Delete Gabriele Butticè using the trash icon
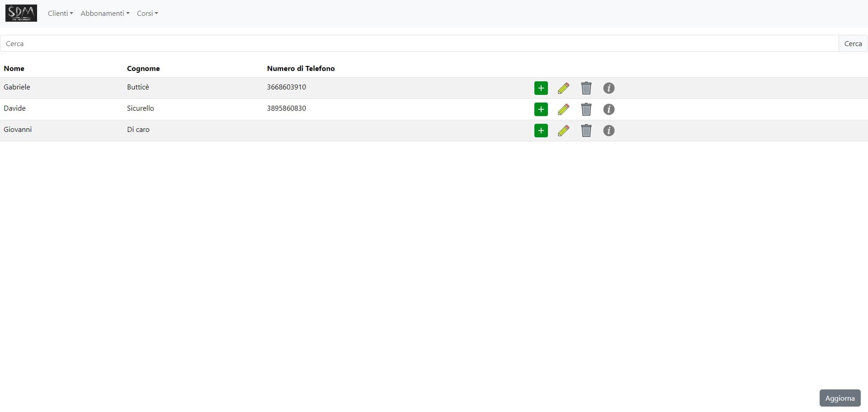This screenshot has width=868, height=412. [x=586, y=88]
